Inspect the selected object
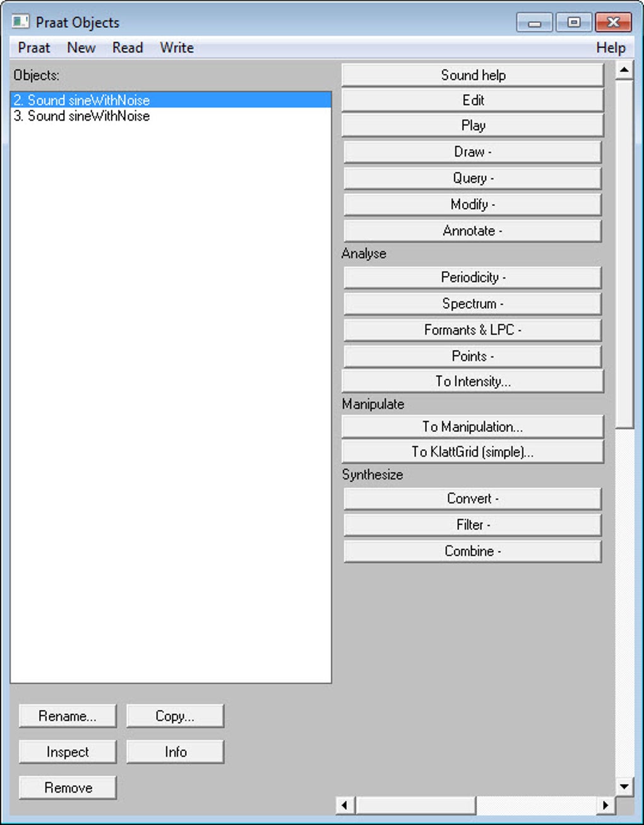 coord(68,752)
